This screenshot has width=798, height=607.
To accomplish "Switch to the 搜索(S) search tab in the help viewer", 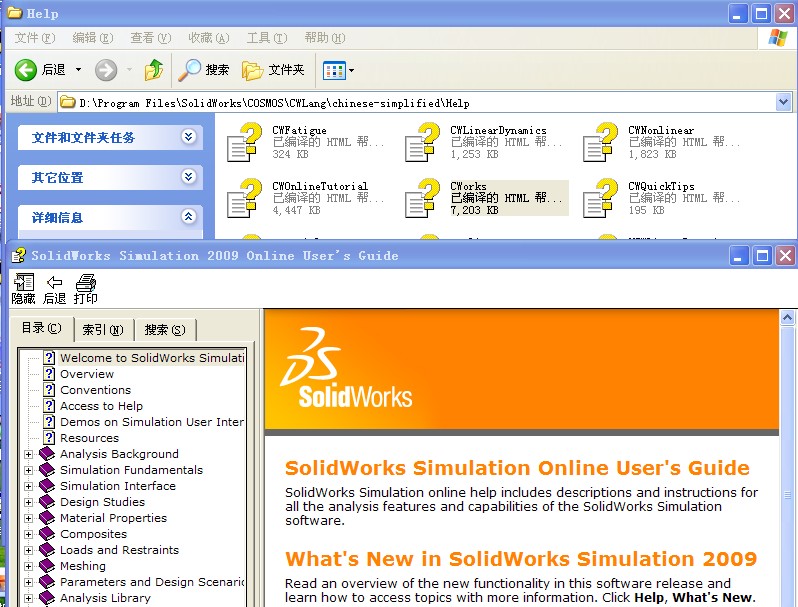I will pyautogui.click(x=165, y=330).
